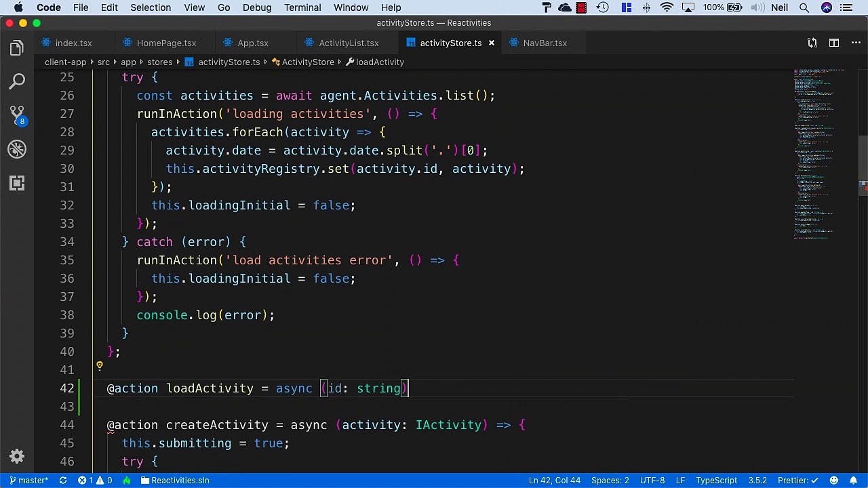Split the editor to the right
The height and width of the screenshot is (488, 868).
click(x=834, y=43)
